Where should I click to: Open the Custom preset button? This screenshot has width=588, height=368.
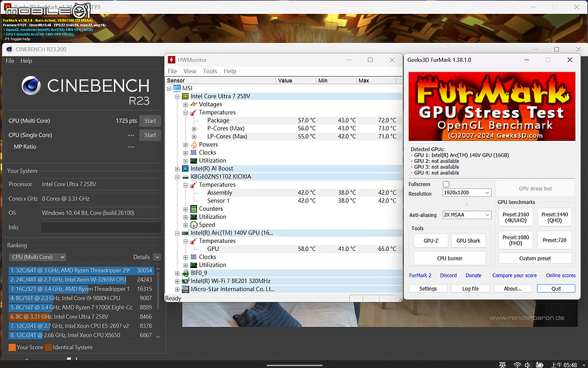535,258
